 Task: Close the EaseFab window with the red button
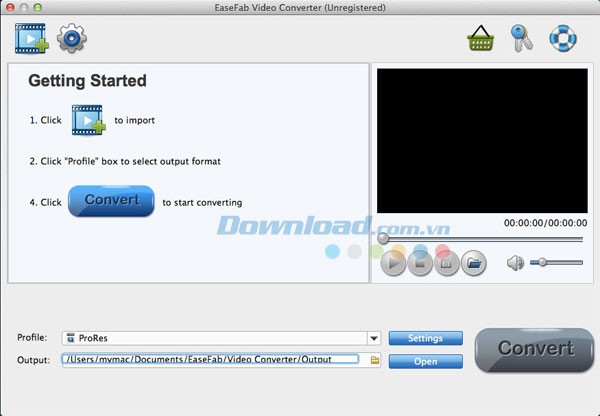(x=10, y=7)
